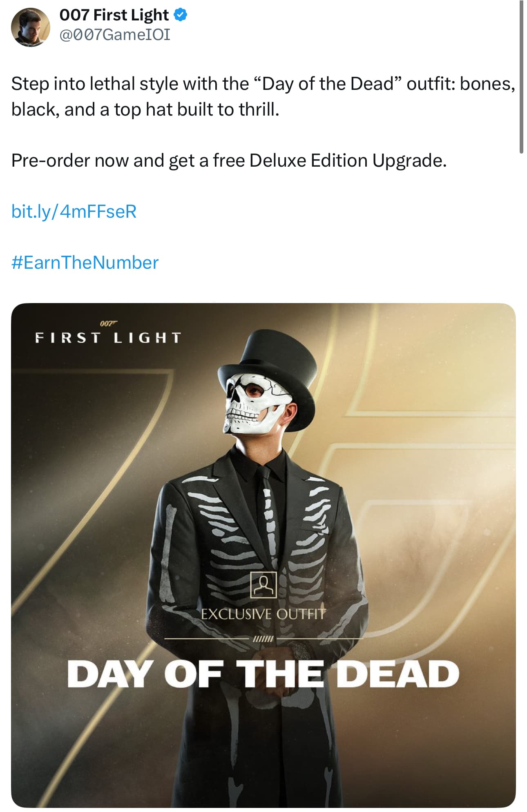Click the vertical scrollbar thumb
The width and height of the screenshot is (527, 812).
521,78
